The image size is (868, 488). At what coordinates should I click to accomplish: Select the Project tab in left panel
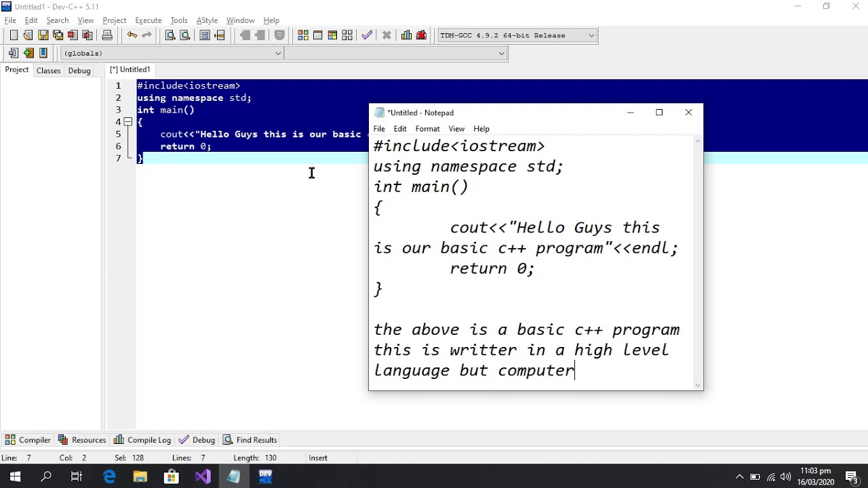[x=17, y=70]
